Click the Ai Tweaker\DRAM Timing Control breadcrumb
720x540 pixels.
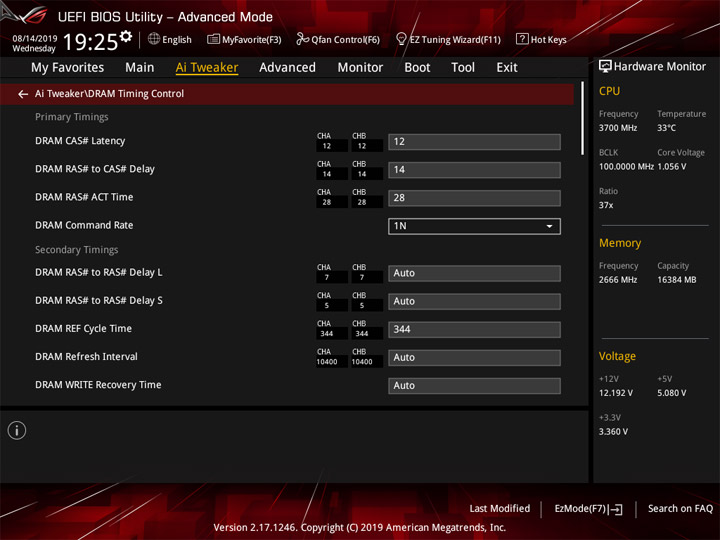pos(109,94)
